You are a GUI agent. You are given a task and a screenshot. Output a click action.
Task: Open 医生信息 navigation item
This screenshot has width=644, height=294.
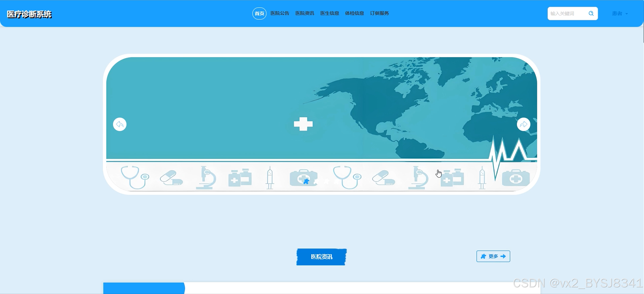[x=329, y=13]
